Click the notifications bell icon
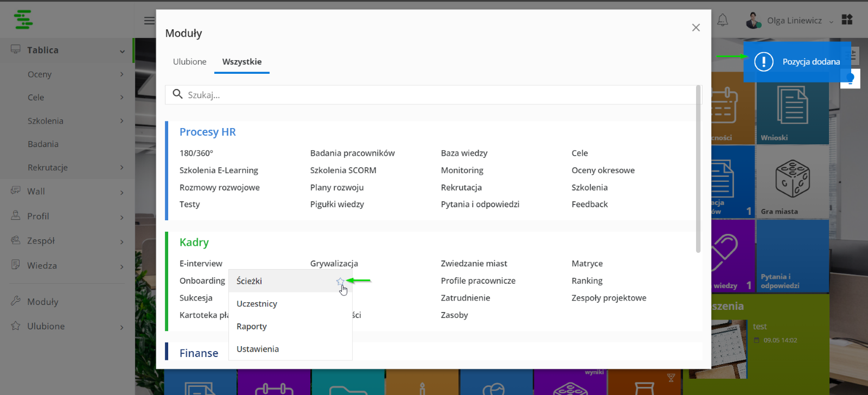 723,21
